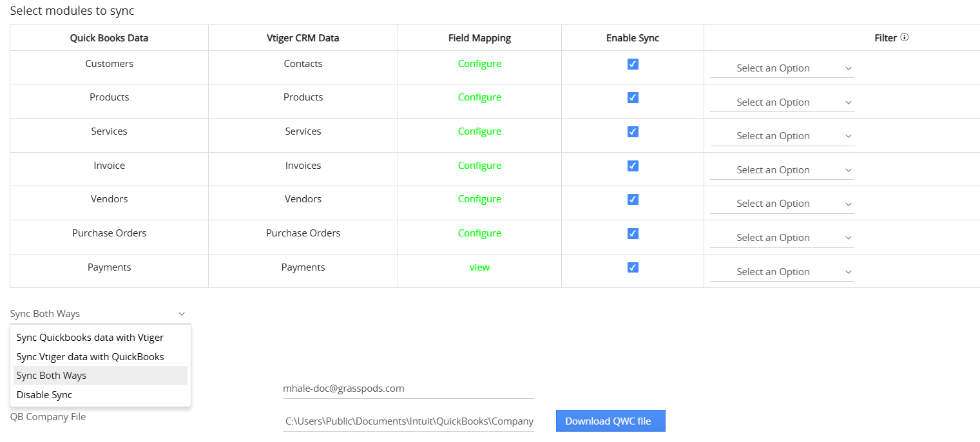Configure field mapping for Customers

click(479, 64)
